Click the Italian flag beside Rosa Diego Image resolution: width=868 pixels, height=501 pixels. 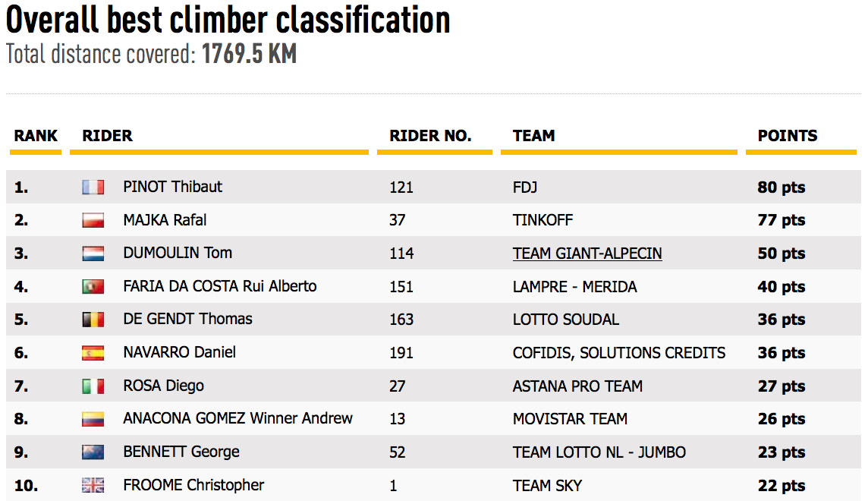click(93, 386)
